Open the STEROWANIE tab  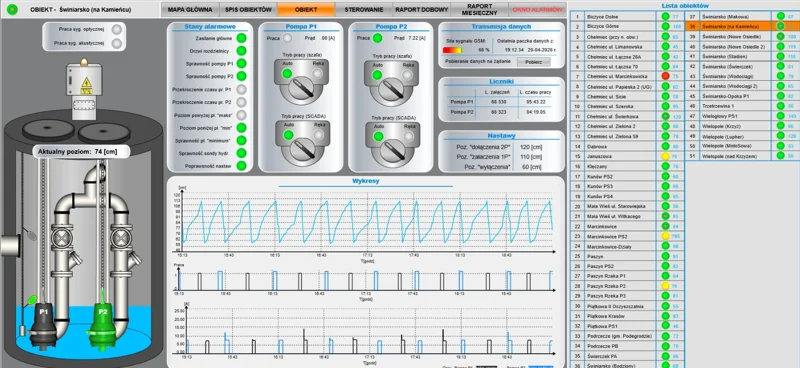[x=364, y=10]
